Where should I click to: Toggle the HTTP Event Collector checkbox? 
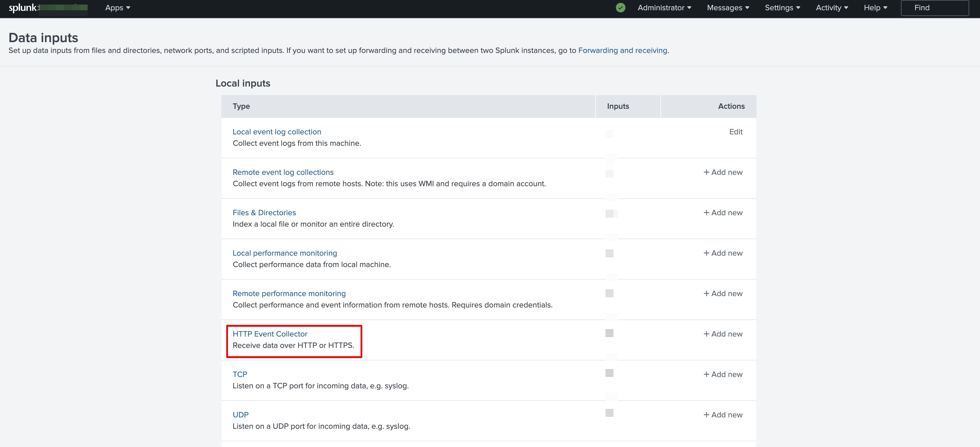click(x=610, y=333)
